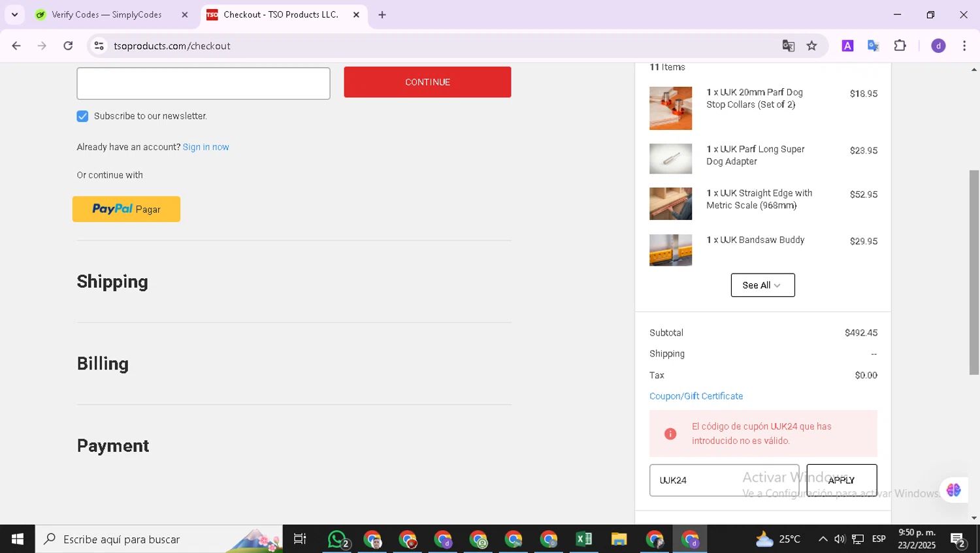Image resolution: width=980 pixels, height=553 pixels.
Task: Click the $52.95 price text
Action: (x=864, y=195)
